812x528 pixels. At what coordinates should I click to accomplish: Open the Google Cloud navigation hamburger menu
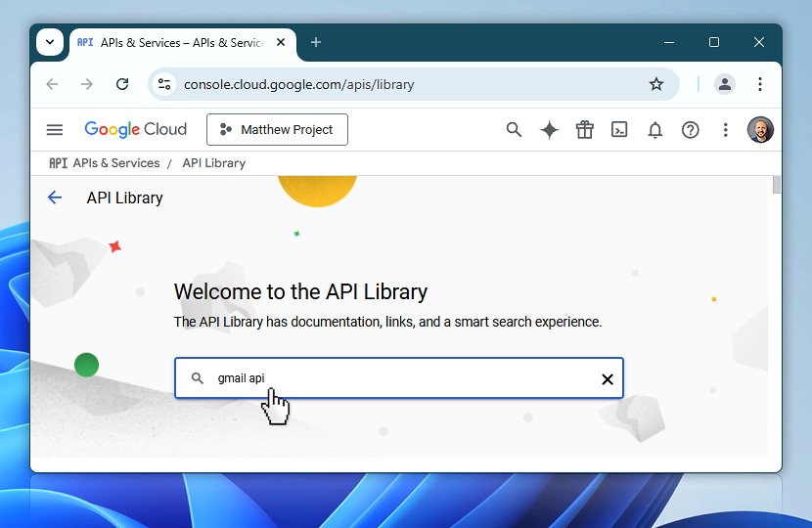[55, 129]
